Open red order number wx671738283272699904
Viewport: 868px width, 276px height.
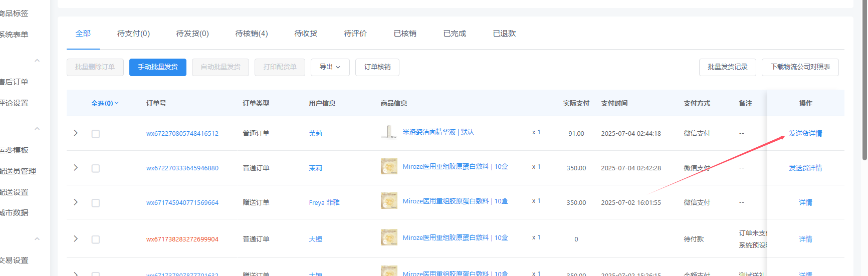click(x=182, y=239)
